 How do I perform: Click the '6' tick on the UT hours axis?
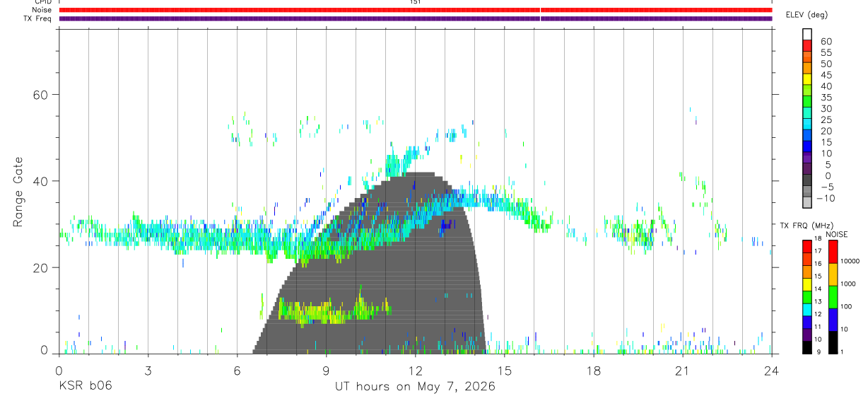[237, 371]
